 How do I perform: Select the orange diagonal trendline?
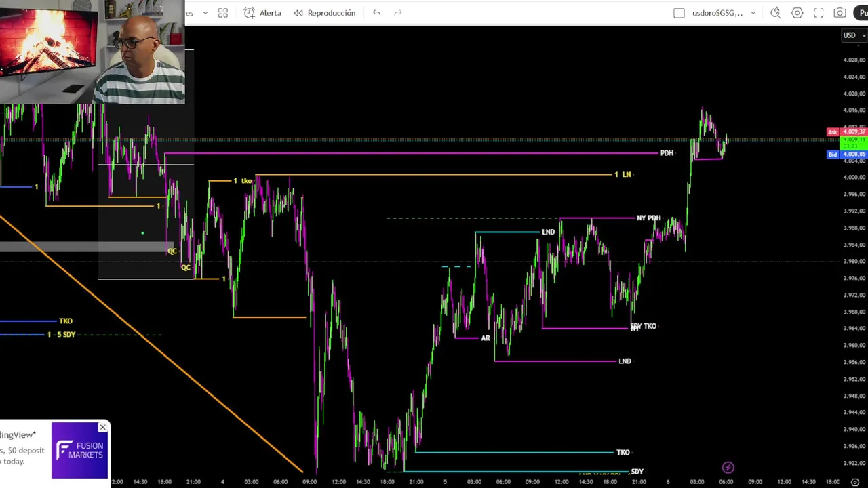pyautogui.click(x=153, y=344)
